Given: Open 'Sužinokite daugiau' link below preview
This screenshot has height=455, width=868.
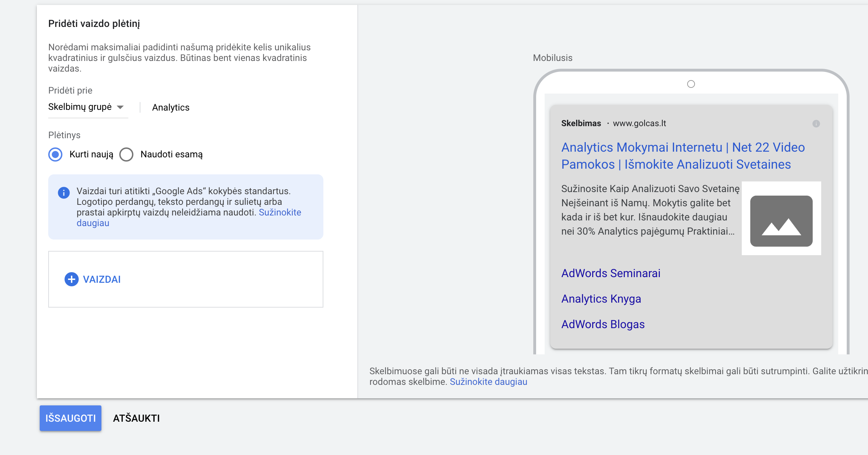Looking at the screenshot, I should click(x=488, y=382).
